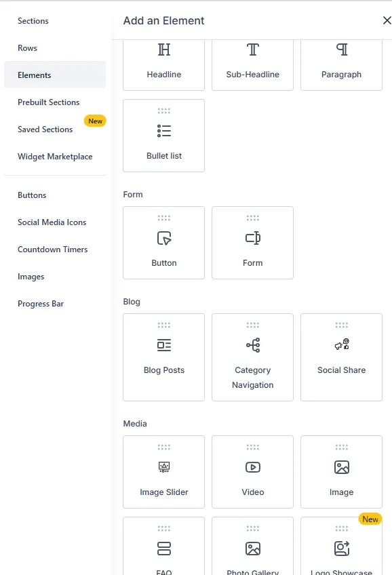Open Saved Sections in the sidebar
The height and width of the screenshot is (575, 392).
point(45,130)
